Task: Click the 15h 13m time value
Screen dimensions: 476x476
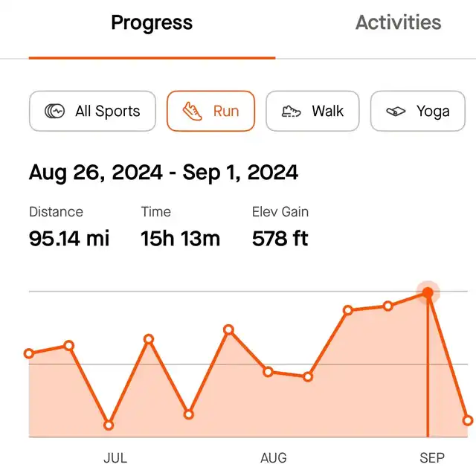Action: pos(180,238)
